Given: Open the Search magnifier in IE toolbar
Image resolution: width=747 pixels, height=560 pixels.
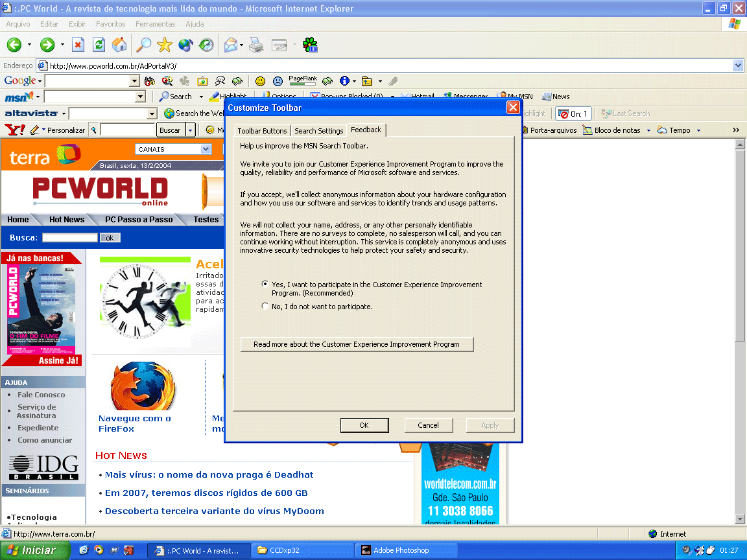Looking at the screenshot, I should click(143, 45).
